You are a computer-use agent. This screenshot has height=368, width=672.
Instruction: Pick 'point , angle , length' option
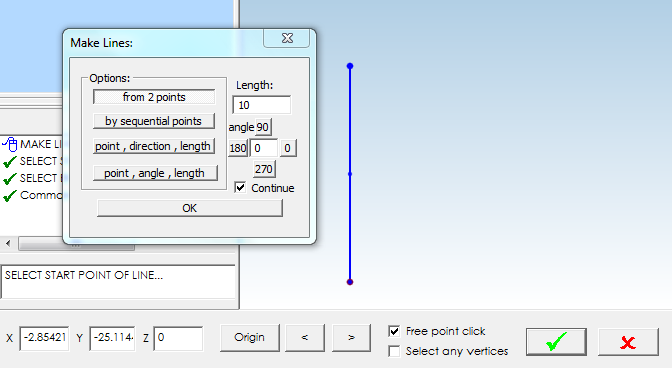pyautogui.click(x=155, y=173)
